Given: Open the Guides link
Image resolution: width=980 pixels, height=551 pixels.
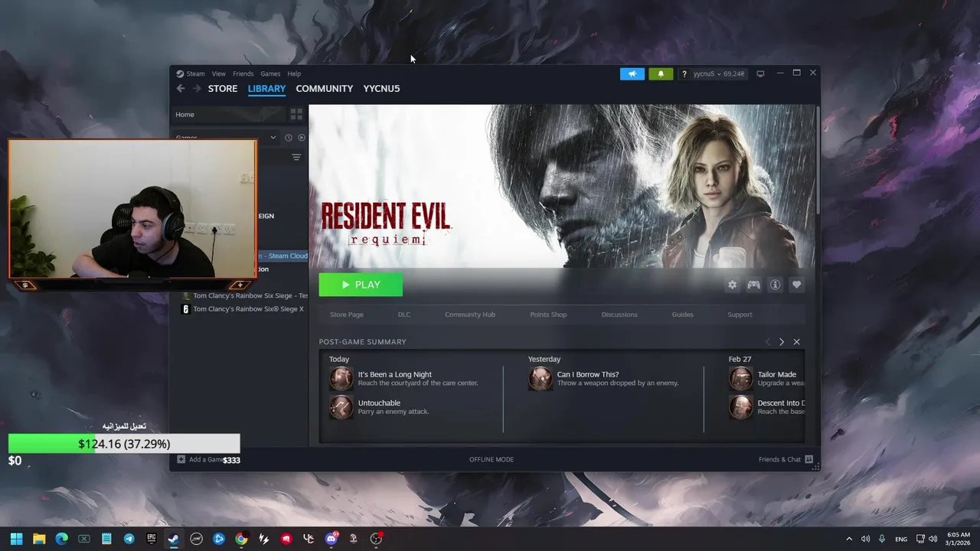Looking at the screenshot, I should (682, 315).
